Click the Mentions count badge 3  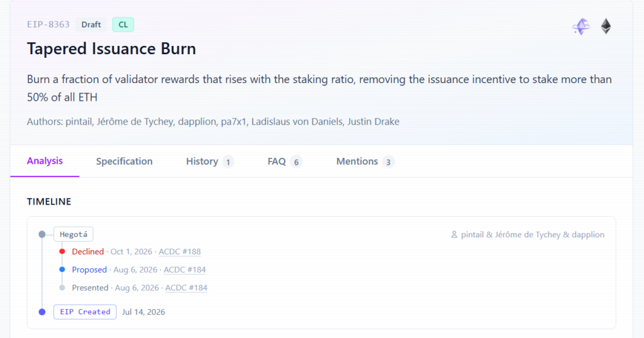[388, 162]
